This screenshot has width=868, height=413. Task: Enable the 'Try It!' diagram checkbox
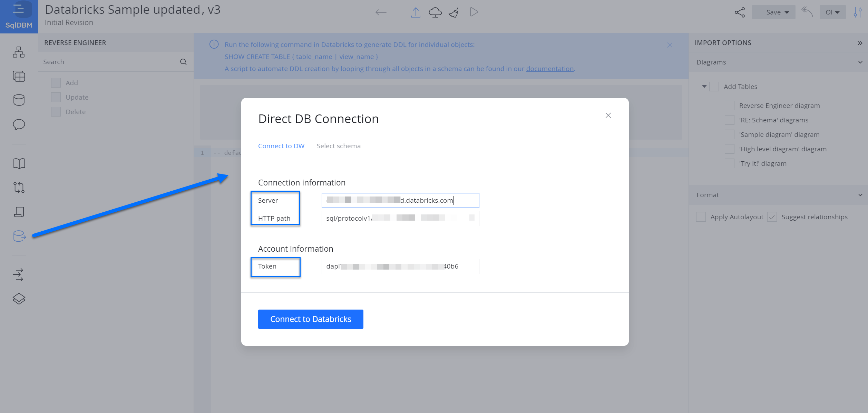click(x=730, y=163)
